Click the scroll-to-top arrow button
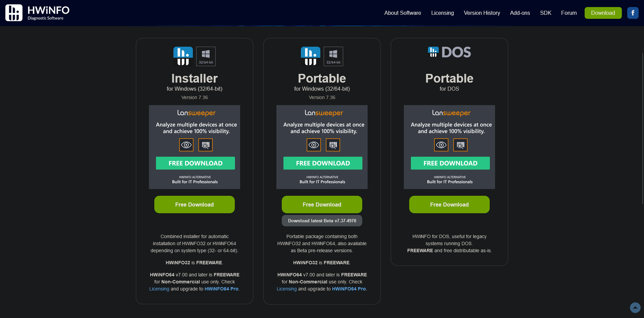644x318 pixels. [636, 308]
